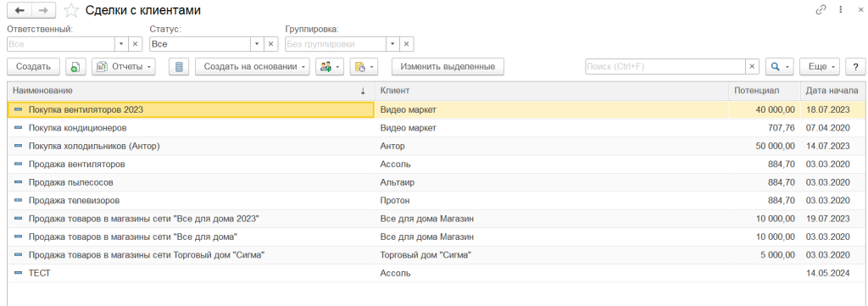Click the row icon of ТЕСТ deal

[18, 273]
